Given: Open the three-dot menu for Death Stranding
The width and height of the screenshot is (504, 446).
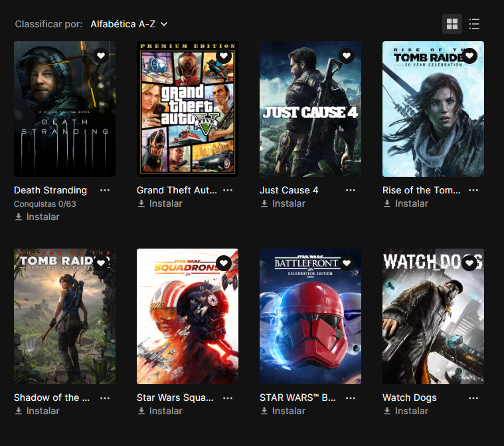Looking at the screenshot, I should click(105, 190).
